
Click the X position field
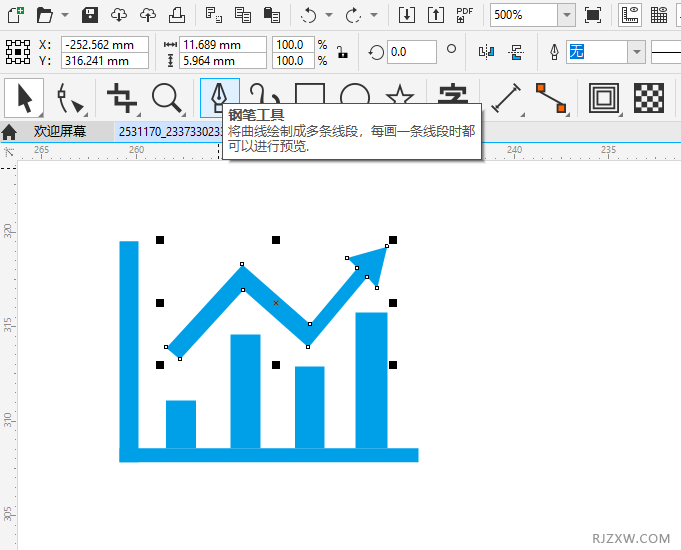coord(105,45)
